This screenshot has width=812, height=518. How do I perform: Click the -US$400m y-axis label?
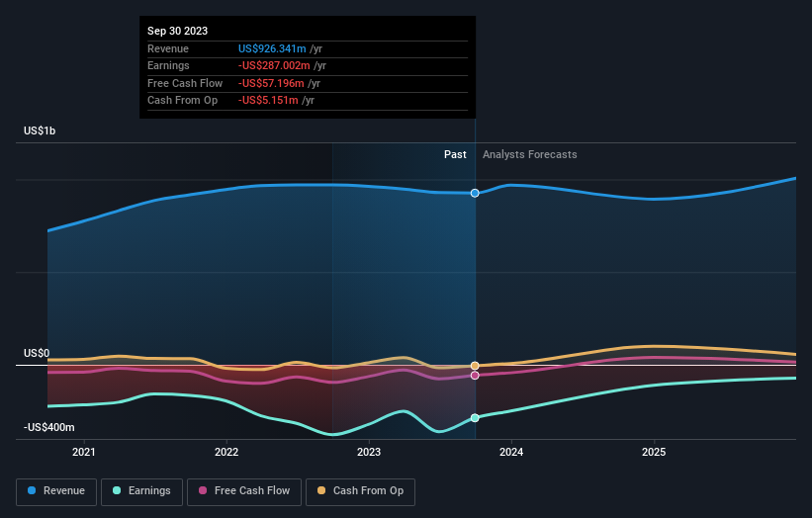[49, 427]
